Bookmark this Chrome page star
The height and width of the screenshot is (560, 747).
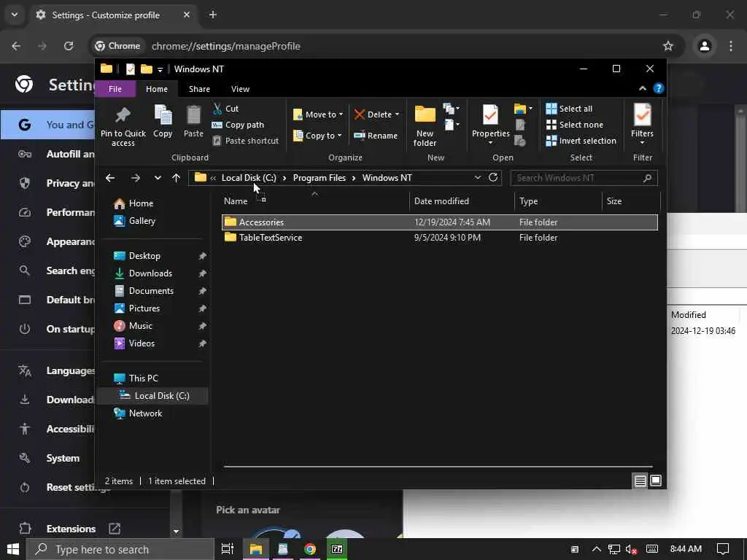tap(668, 46)
